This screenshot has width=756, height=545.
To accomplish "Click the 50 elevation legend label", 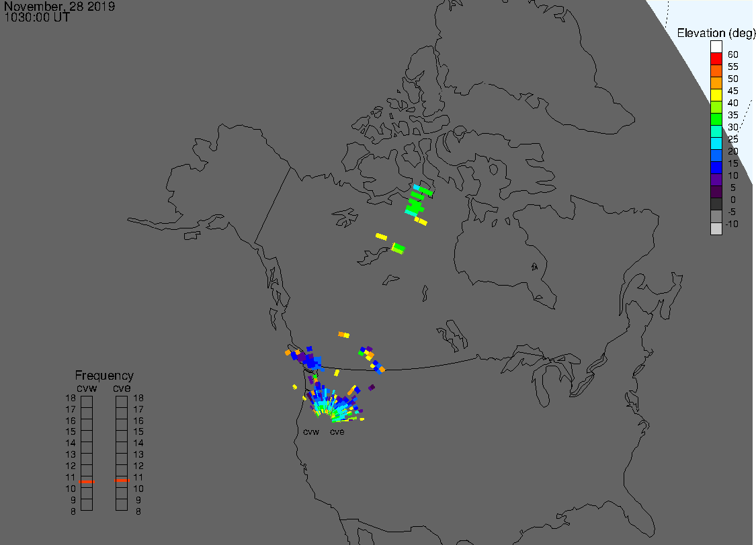I will tap(733, 79).
